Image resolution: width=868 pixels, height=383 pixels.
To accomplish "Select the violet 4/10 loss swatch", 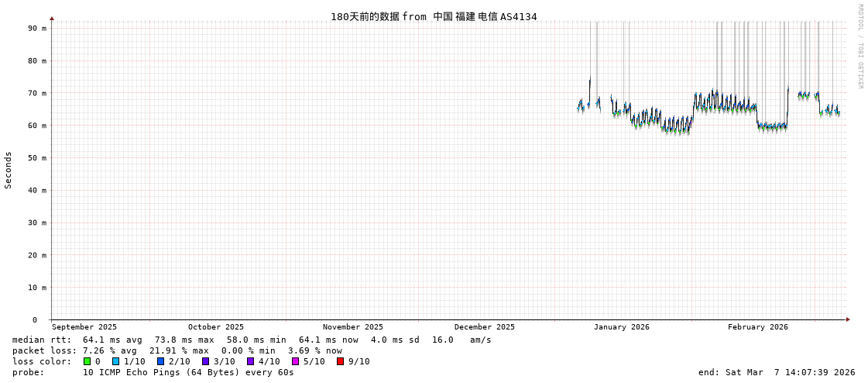I will [250, 361].
